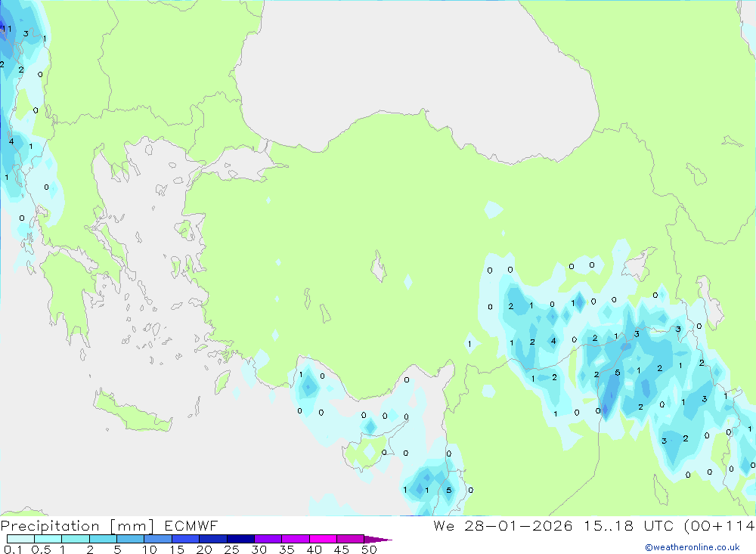This screenshot has height=554, width=756.
Task: Click the legend label 50
Action: (370, 549)
